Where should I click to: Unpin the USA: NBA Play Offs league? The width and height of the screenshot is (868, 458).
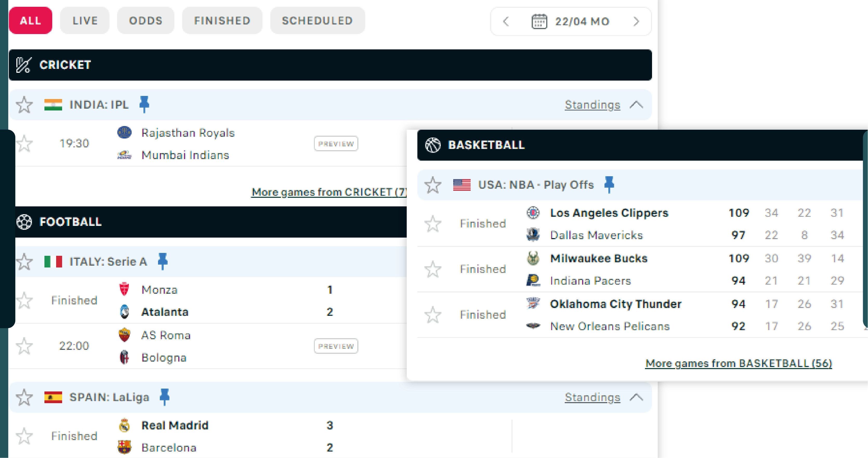(x=609, y=185)
